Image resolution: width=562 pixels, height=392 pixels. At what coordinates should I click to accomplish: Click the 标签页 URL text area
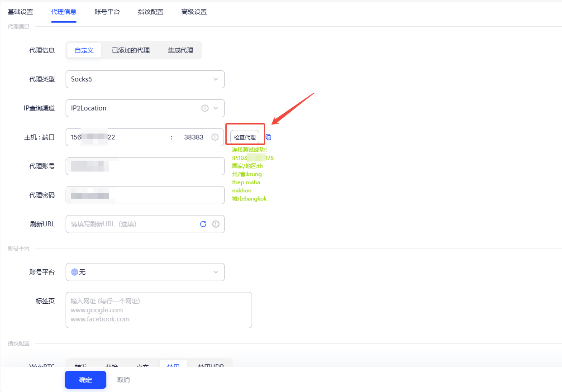158,310
